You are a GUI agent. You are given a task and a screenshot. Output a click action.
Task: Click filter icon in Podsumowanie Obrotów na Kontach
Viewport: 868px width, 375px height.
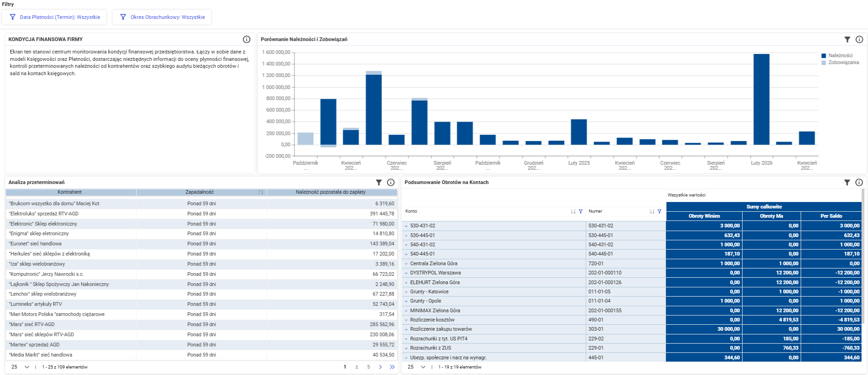coord(847,182)
